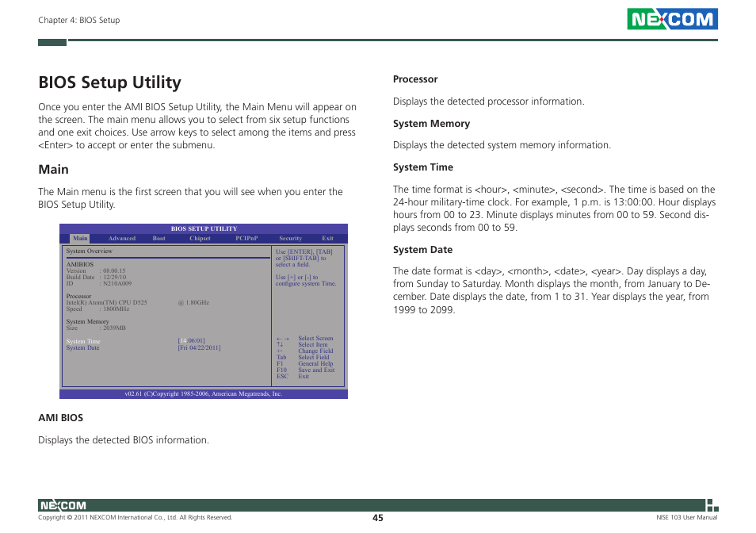This screenshot has width=756, height=533.
Task: Click the NEXCOM logo in the footer
Action: point(63,505)
